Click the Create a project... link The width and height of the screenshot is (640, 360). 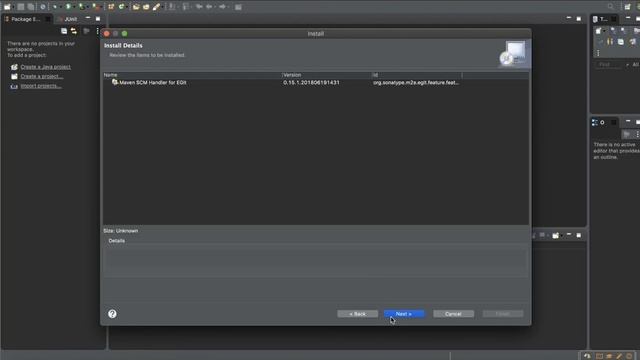42,76
